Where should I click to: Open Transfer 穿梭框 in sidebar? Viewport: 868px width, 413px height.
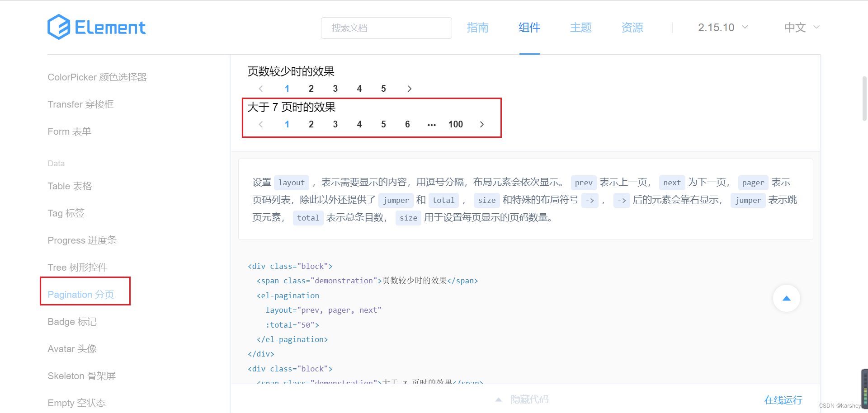tap(80, 104)
